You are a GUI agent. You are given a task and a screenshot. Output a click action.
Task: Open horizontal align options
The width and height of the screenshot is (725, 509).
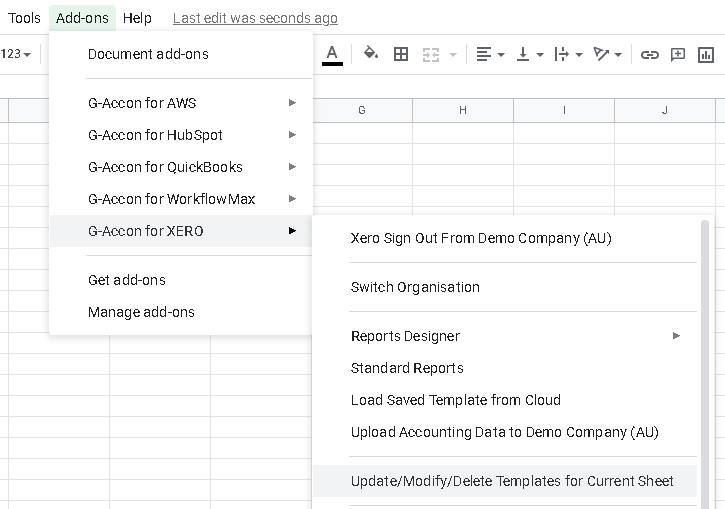pyautogui.click(x=484, y=54)
